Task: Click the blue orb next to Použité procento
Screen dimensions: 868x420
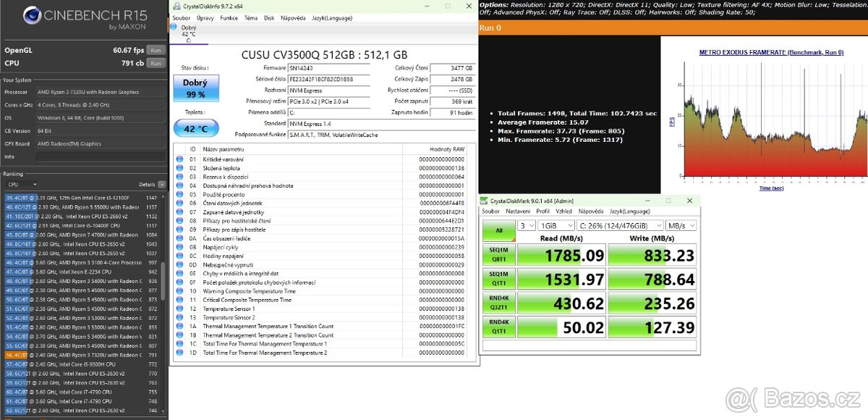Action: (x=180, y=194)
